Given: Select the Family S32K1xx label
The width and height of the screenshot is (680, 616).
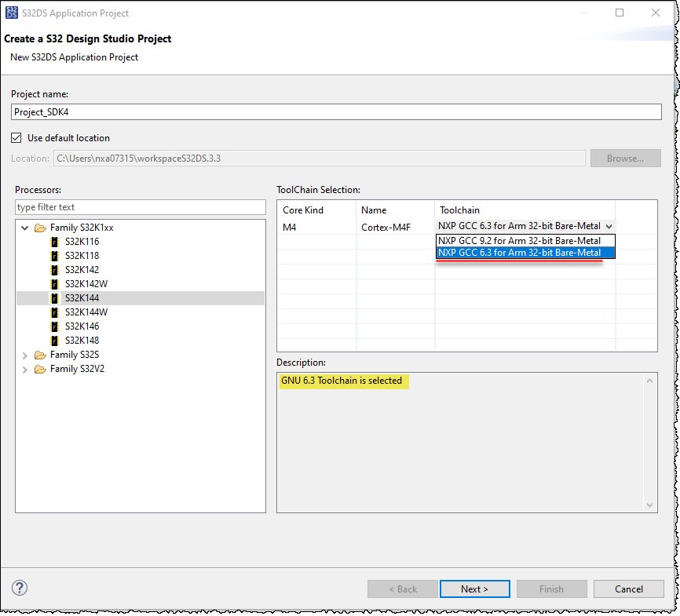Looking at the screenshot, I should 82,228.
